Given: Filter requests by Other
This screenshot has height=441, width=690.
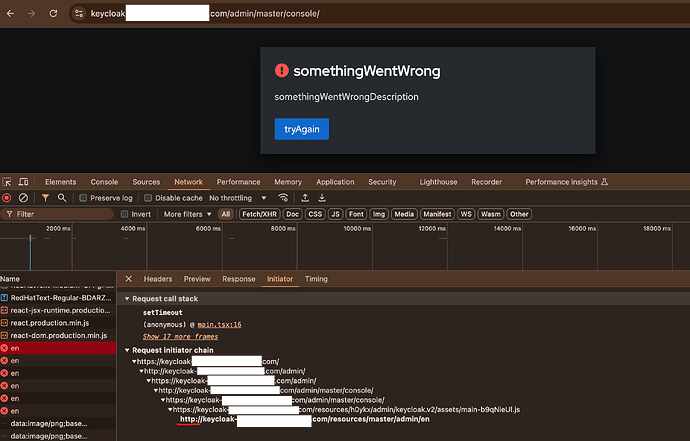Looking at the screenshot, I should (519, 214).
